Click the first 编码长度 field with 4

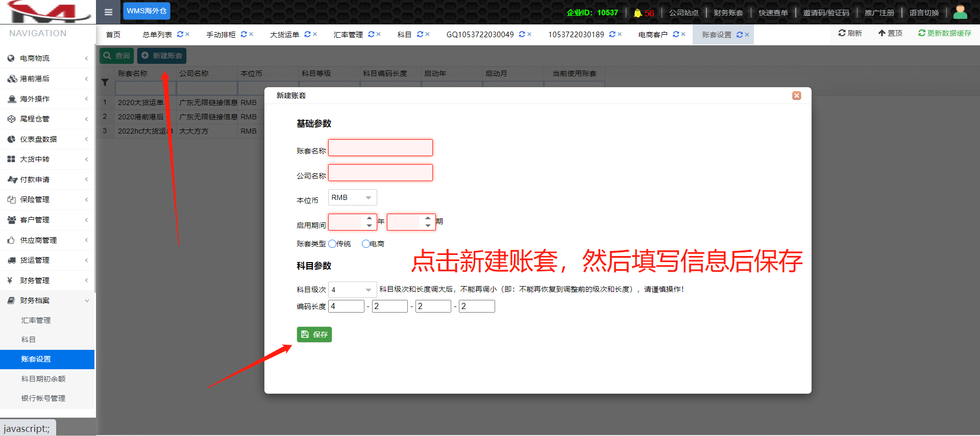(x=346, y=306)
